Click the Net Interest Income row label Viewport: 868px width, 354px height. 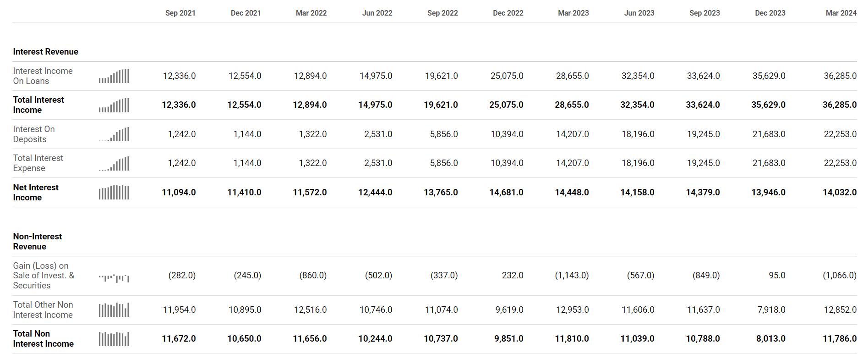[x=36, y=193]
